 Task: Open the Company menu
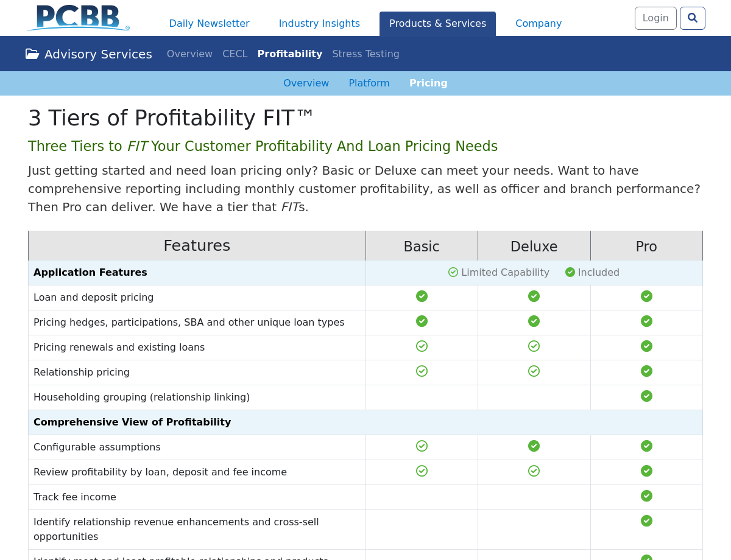click(539, 24)
